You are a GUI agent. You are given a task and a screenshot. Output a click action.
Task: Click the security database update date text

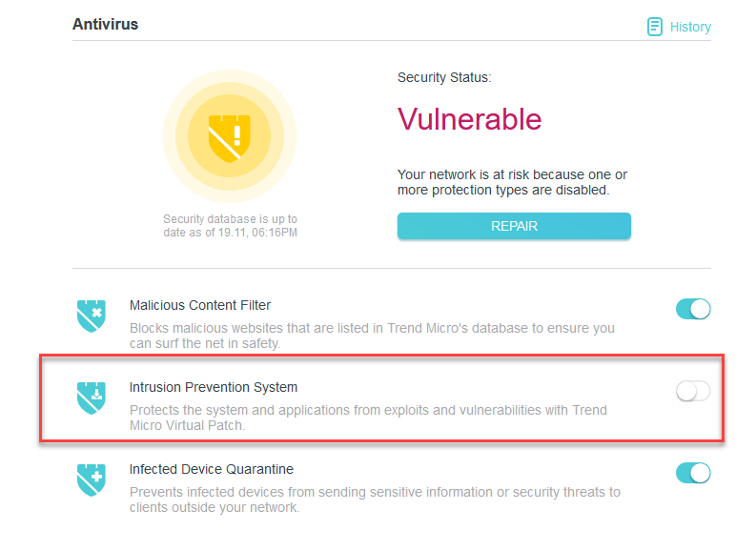pyautogui.click(x=230, y=226)
